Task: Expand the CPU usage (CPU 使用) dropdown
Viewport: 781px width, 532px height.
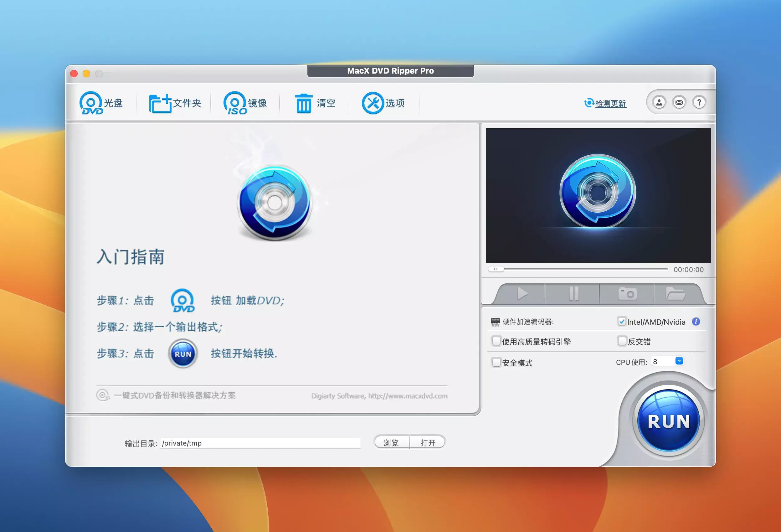Action: (679, 361)
